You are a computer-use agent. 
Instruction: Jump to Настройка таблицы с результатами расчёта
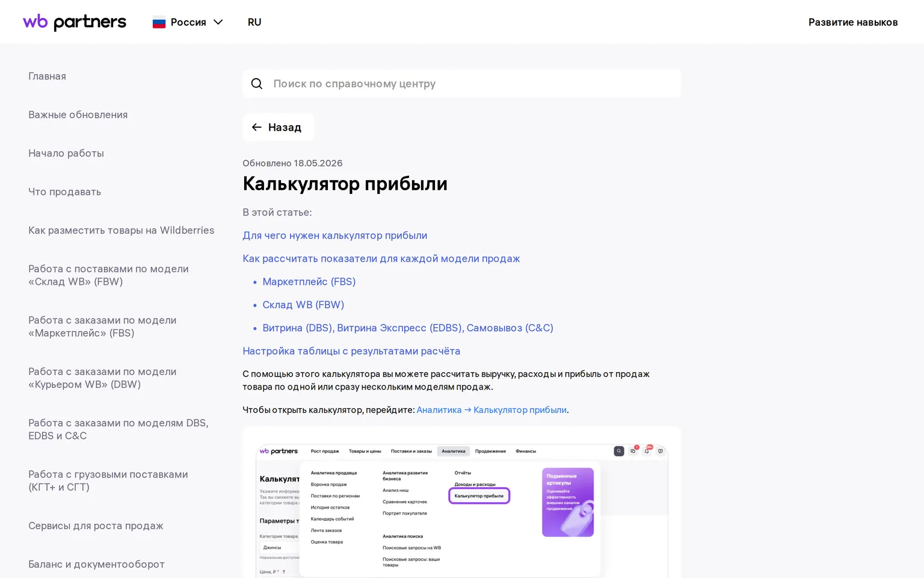point(351,351)
